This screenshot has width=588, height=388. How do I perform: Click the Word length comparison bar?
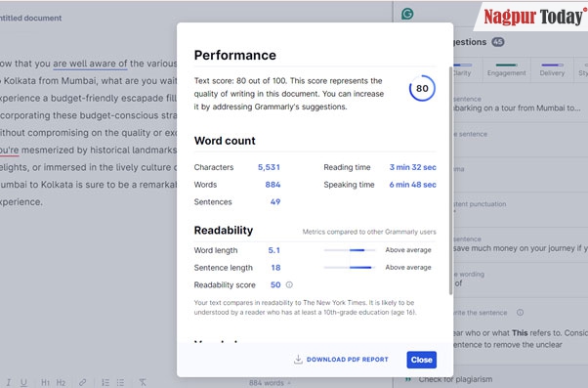point(349,250)
